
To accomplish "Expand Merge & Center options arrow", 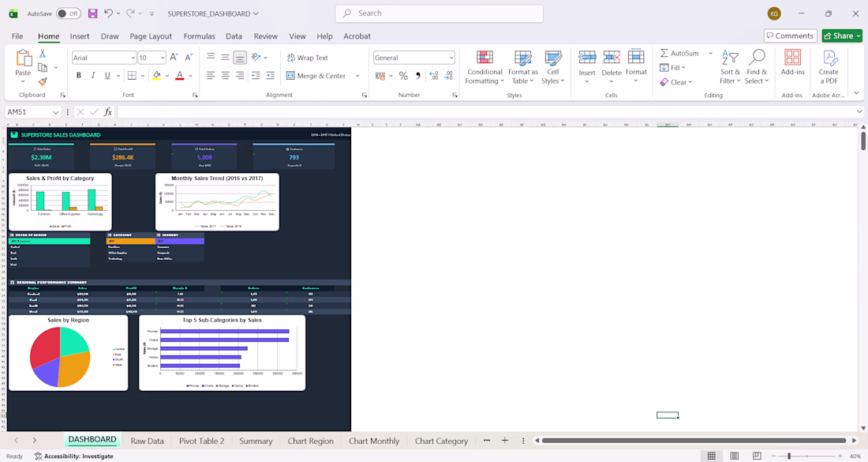I will click(x=357, y=76).
